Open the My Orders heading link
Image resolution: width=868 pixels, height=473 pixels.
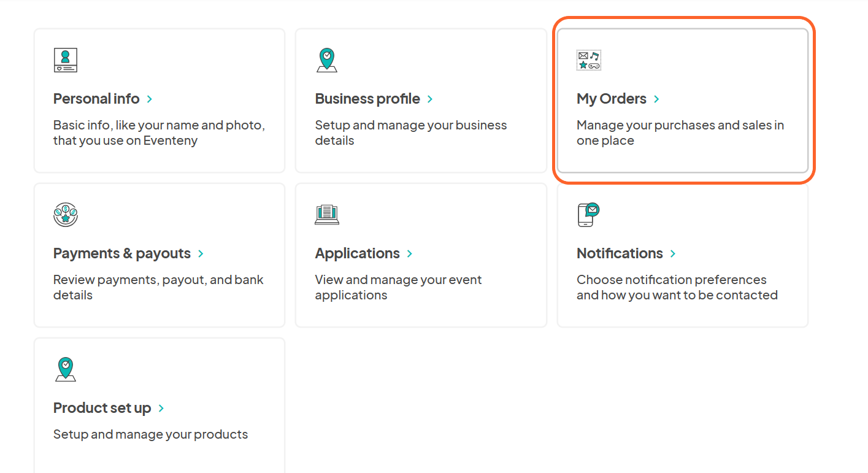pyautogui.click(x=612, y=99)
